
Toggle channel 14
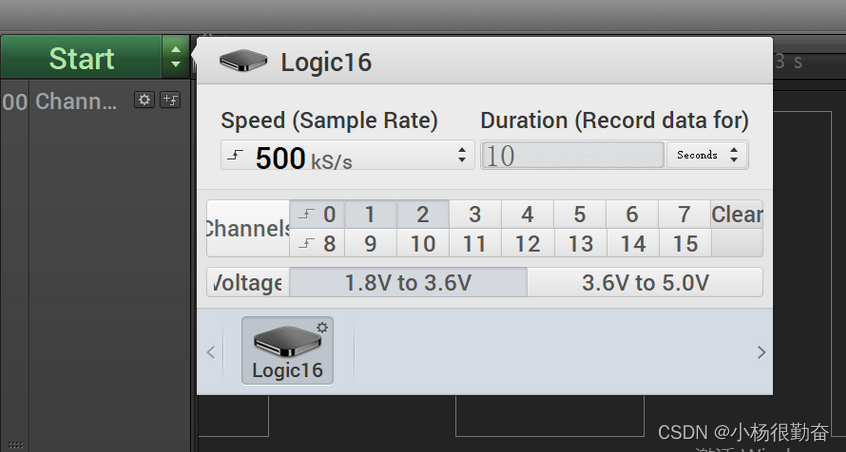[x=632, y=243]
